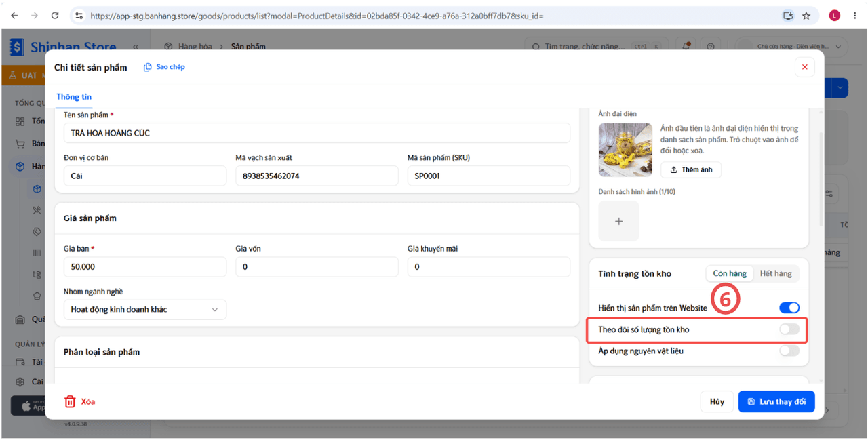The width and height of the screenshot is (868, 440).
Task: Turn on Áp dụng nguyên vật liệu toggle
Action: point(789,351)
